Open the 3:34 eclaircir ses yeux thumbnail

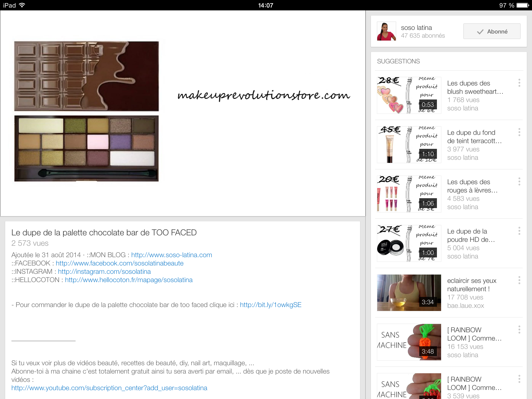click(409, 293)
